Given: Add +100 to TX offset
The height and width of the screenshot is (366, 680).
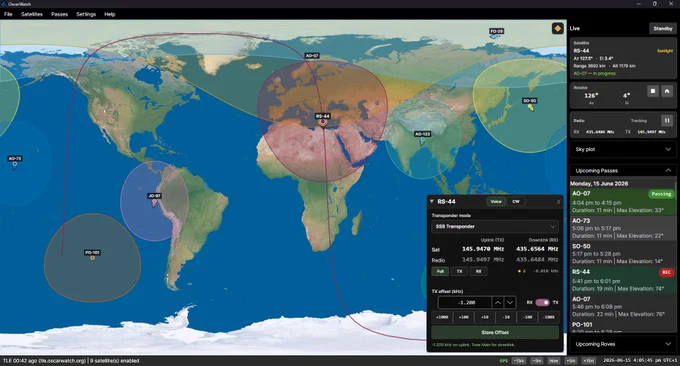Looking at the screenshot, I should coord(463,317).
